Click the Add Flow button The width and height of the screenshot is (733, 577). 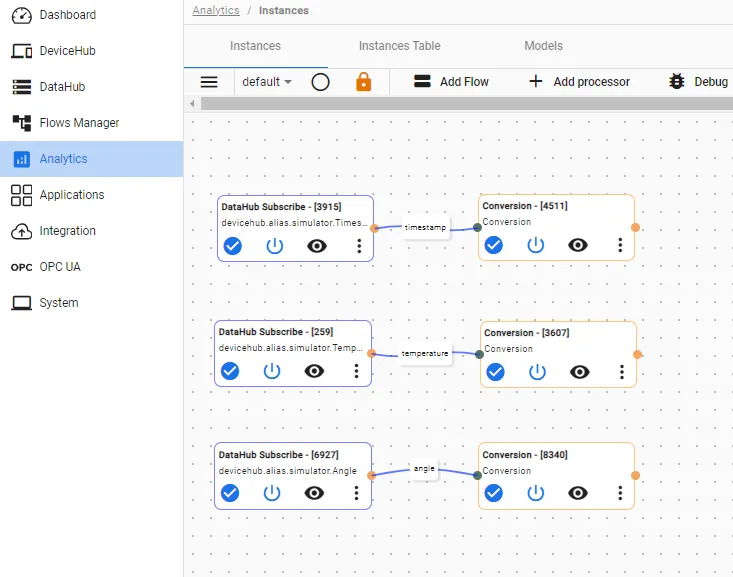(451, 82)
